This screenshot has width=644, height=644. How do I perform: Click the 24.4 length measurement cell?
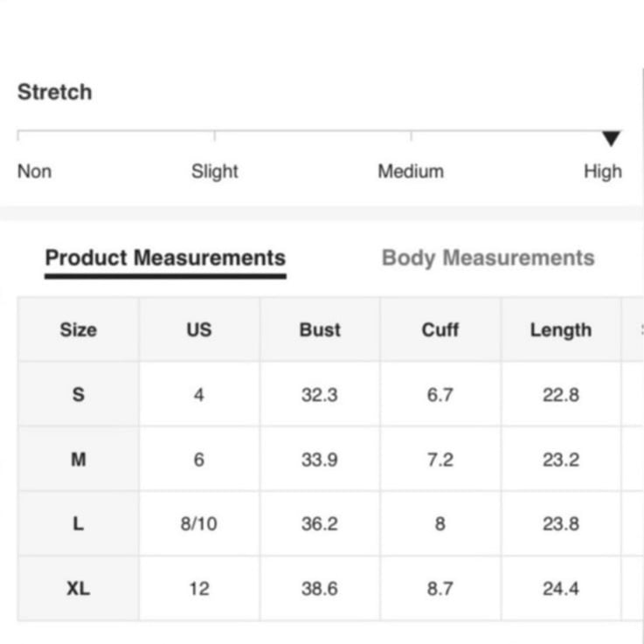[561, 589]
